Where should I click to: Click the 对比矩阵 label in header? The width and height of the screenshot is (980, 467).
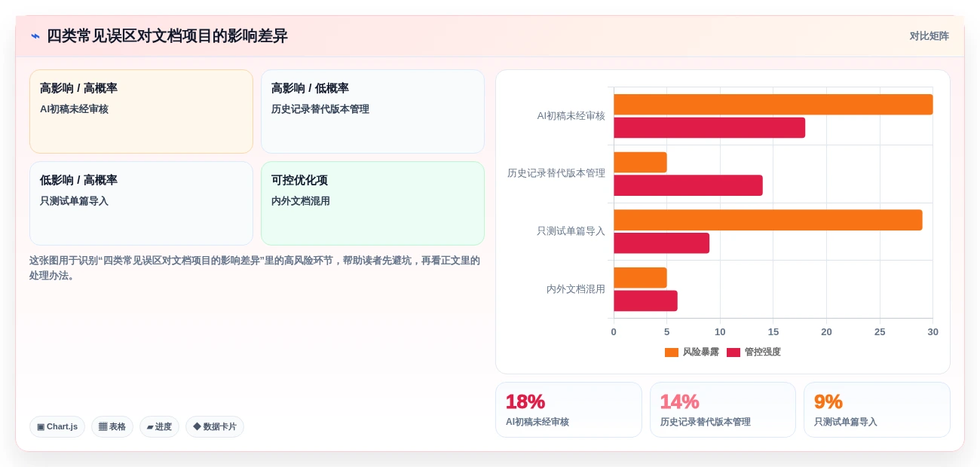coord(929,36)
